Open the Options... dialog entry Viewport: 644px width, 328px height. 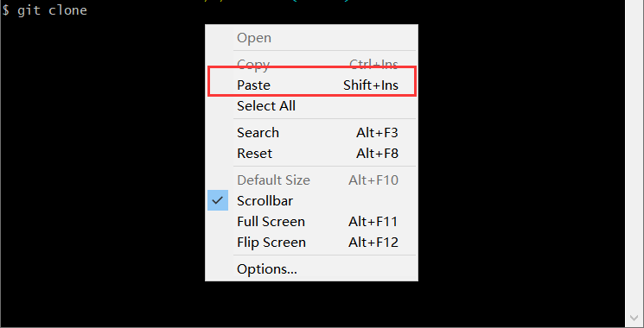click(x=312, y=269)
